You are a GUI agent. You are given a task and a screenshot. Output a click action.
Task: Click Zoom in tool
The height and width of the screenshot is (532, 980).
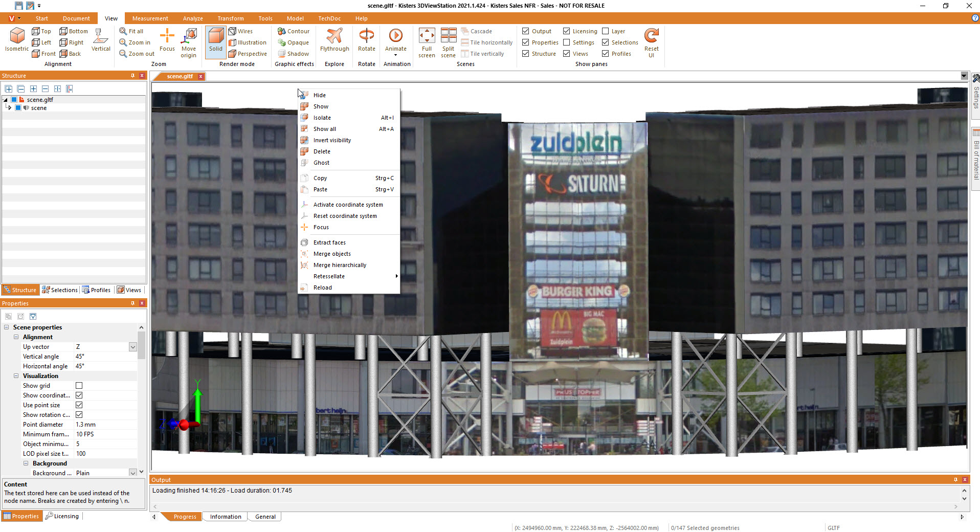(x=135, y=42)
